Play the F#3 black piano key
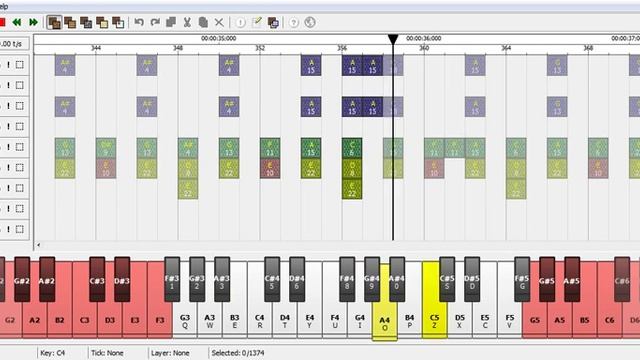 (172, 280)
